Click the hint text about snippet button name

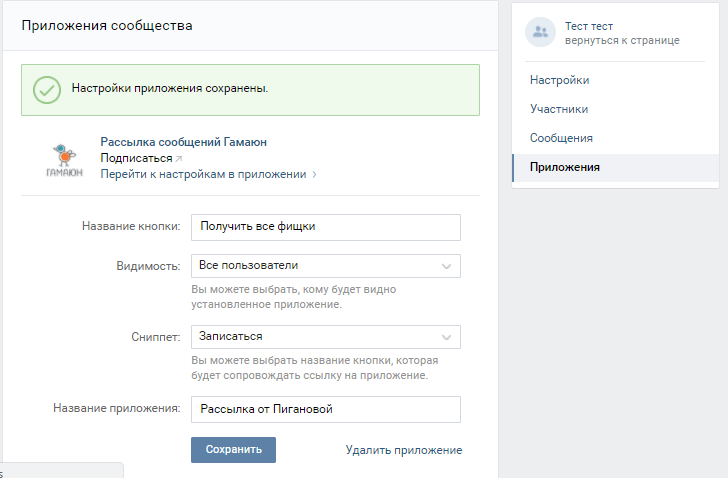pyautogui.click(x=315, y=368)
